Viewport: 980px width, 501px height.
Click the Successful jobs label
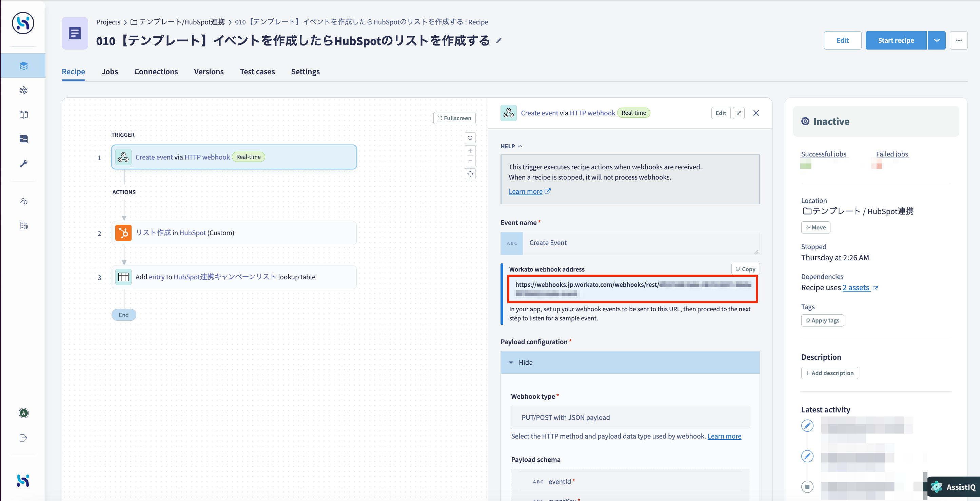(x=824, y=154)
